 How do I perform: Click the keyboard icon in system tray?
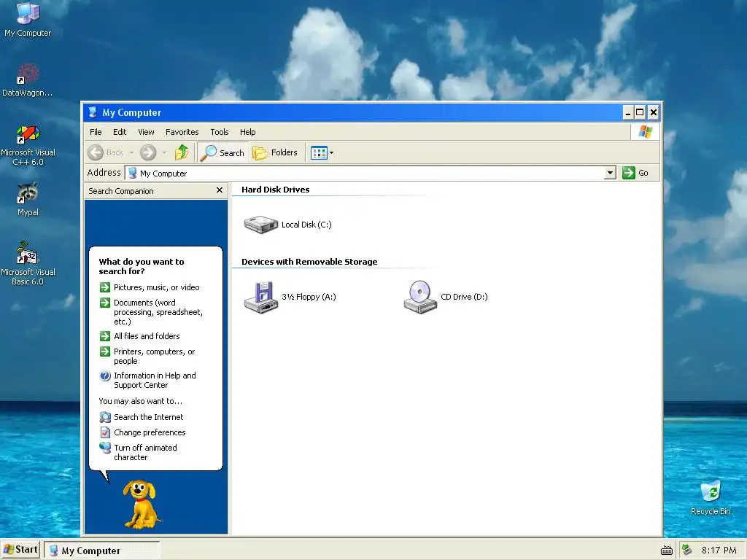[x=667, y=551]
